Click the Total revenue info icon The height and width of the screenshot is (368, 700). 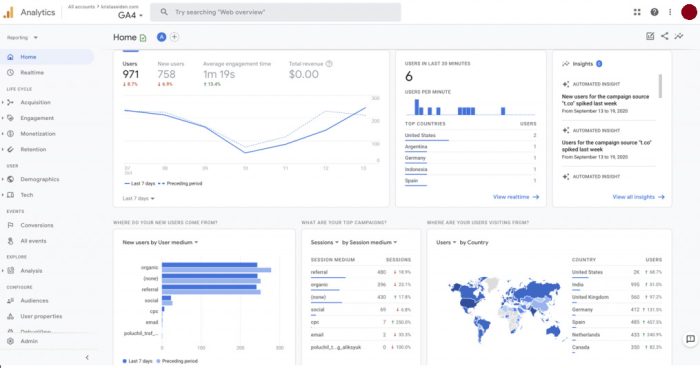[329, 64]
